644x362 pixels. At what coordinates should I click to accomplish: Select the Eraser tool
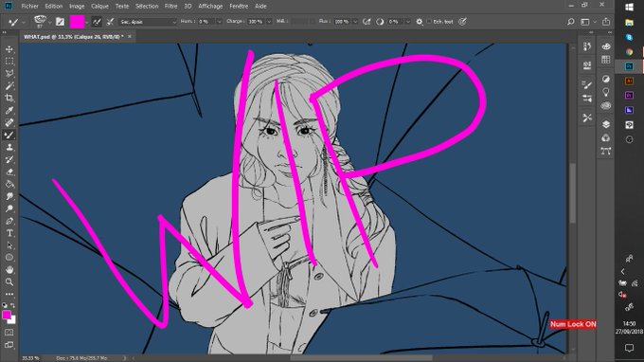pos(9,172)
